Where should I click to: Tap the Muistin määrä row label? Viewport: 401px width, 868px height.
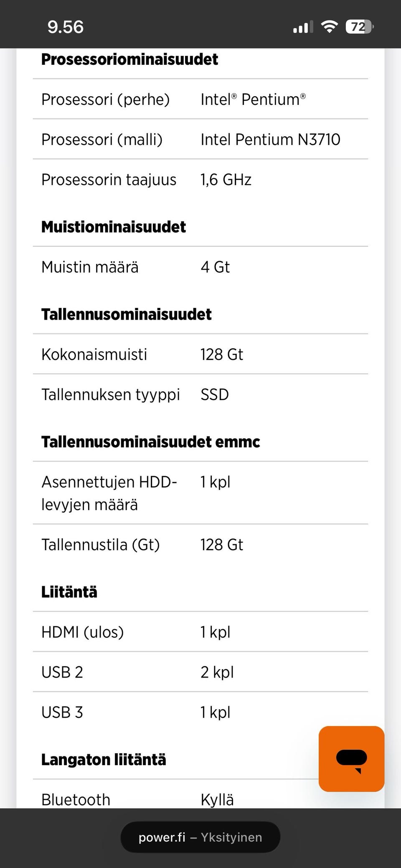tap(90, 267)
